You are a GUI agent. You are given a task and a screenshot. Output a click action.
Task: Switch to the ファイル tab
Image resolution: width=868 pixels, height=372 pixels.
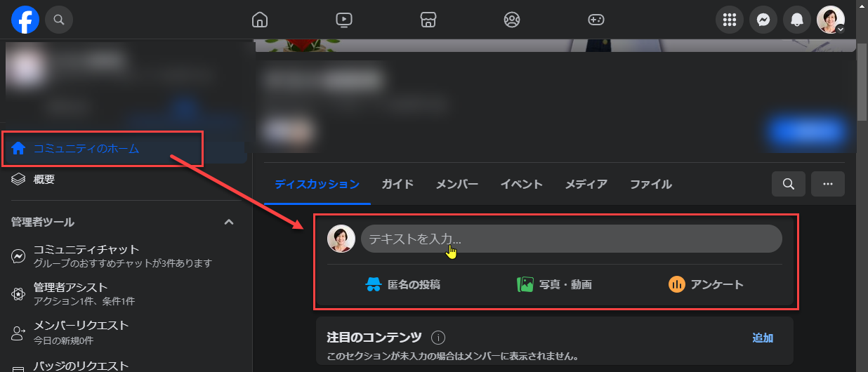650,185
